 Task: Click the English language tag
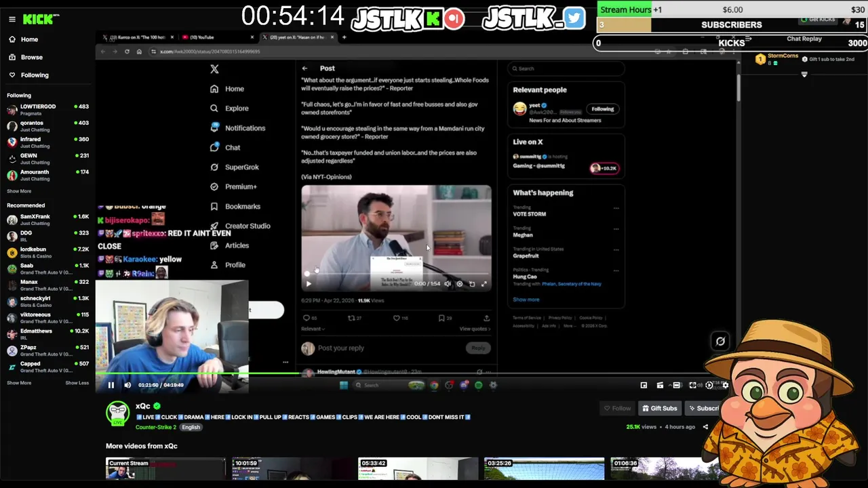click(191, 427)
